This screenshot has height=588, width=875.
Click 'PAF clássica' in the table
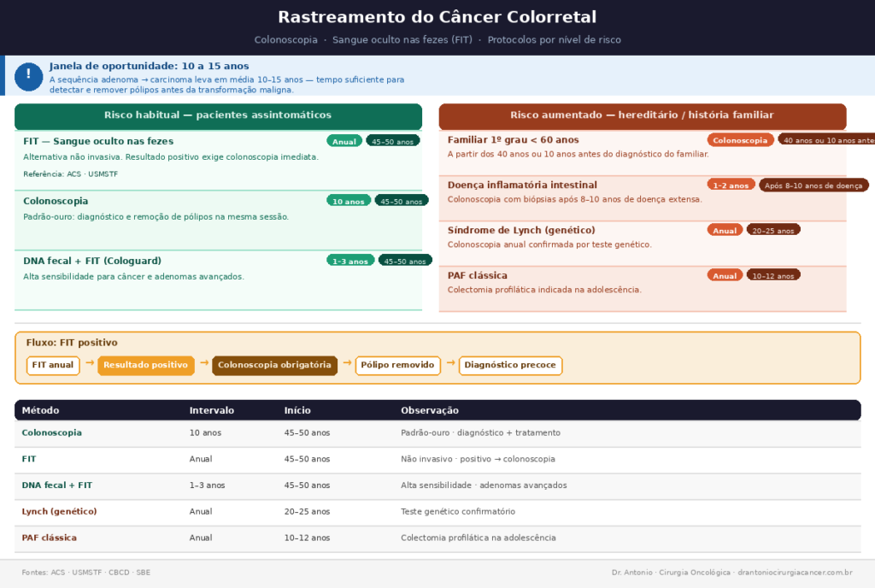[x=49, y=538]
